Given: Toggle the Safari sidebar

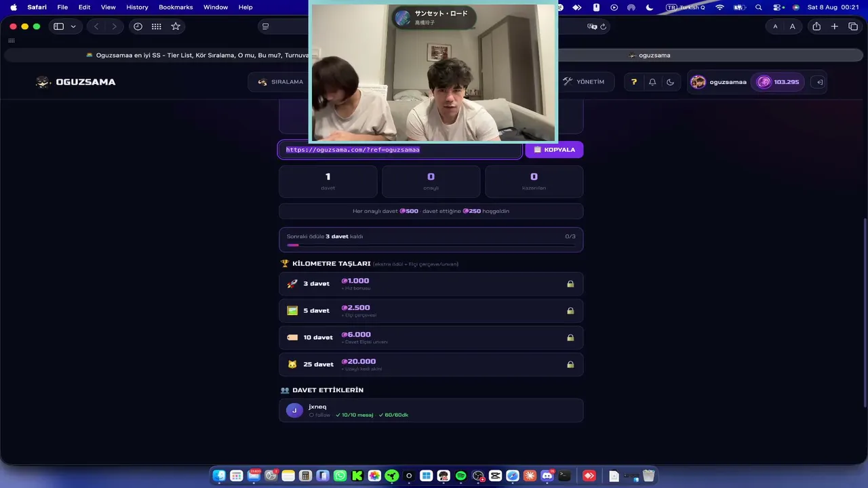Looking at the screenshot, I should click(59, 26).
